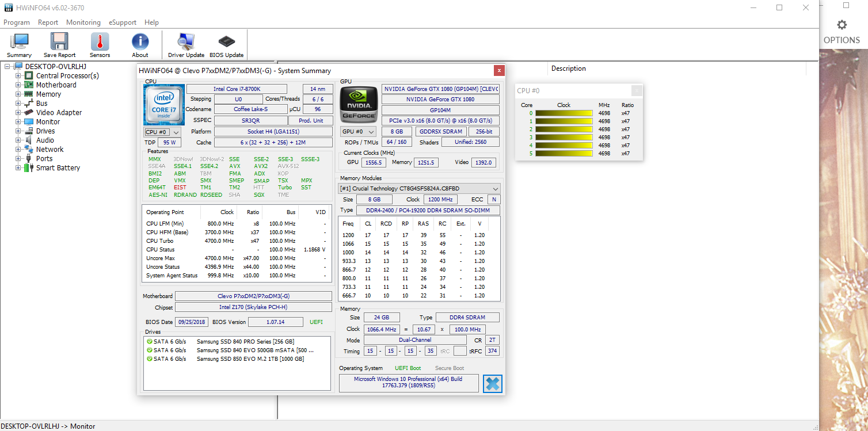Viewport: 868px width, 431px height.
Task: Click the Central Processor(s) chip icon
Action: (28, 75)
